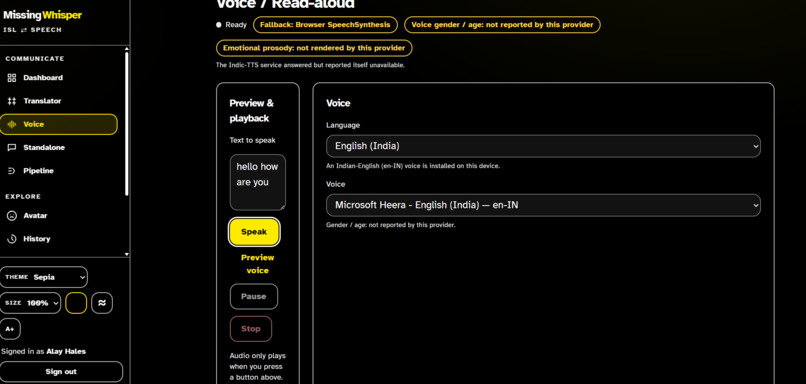This screenshot has width=806, height=384.
Task: Click the Emotional prosody badge
Action: point(314,48)
